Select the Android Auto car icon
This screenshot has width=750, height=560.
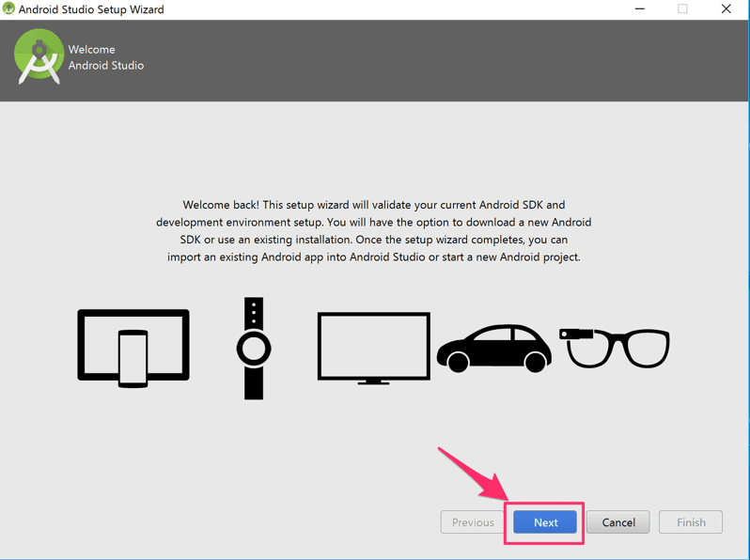(x=494, y=349)
